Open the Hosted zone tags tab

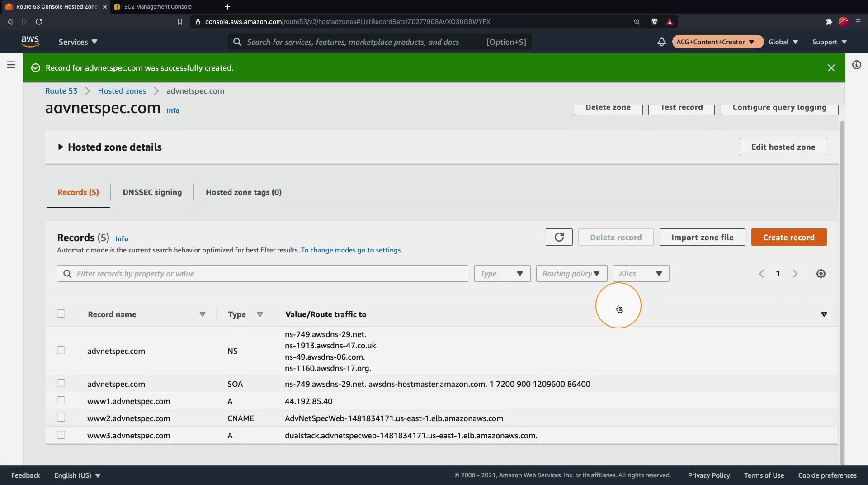tap(243, 192)
